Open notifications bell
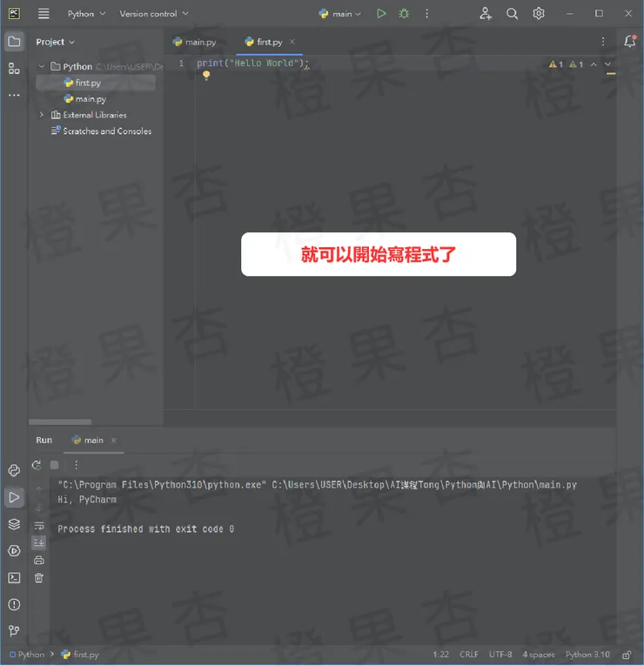 [629, 41]
